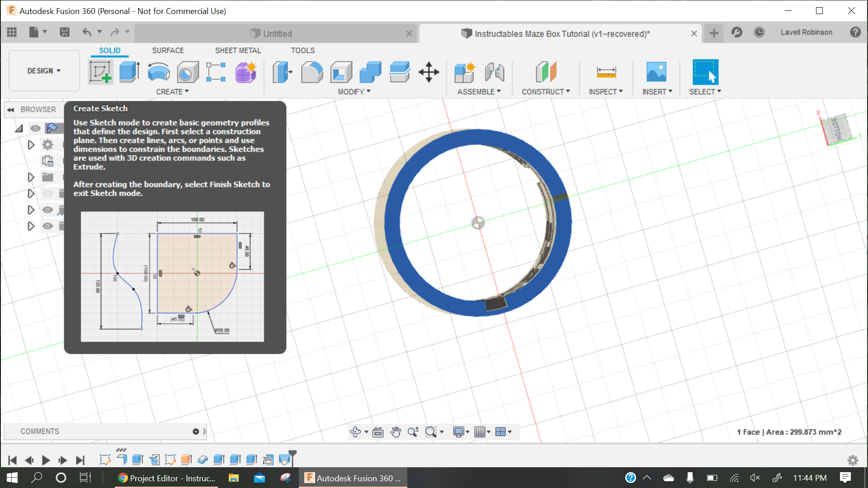Click the Job Status clock icon
This screenshot has width=868, height=488.
click(759, 33)
